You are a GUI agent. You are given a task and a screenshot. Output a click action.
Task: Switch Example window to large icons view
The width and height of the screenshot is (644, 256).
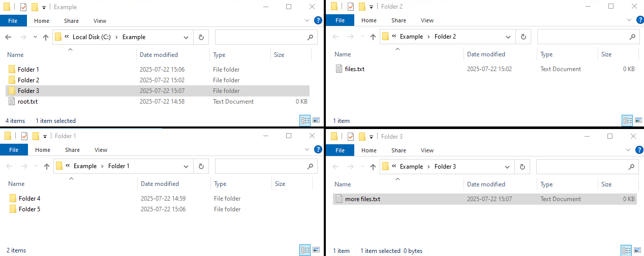[x=316, y=121]
